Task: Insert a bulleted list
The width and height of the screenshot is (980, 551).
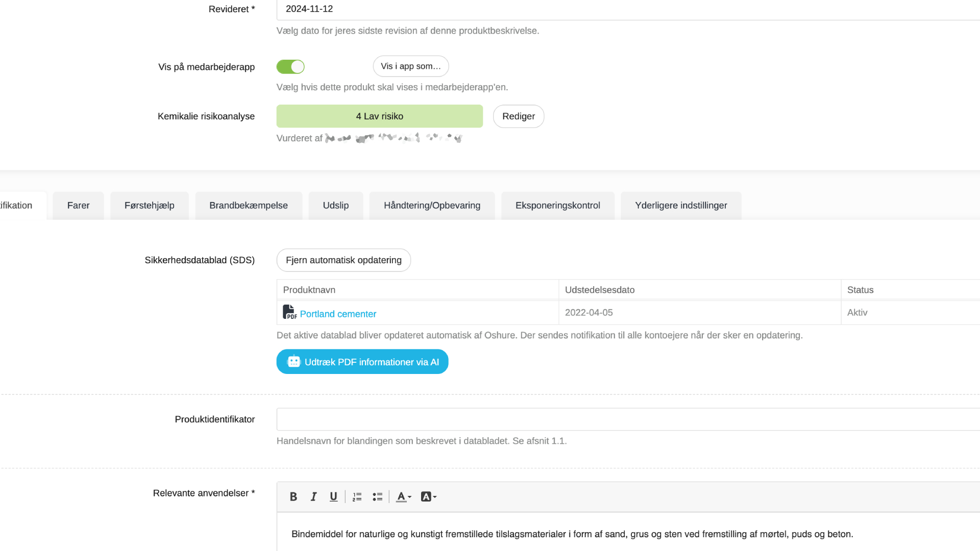Action: click(377, 496)
